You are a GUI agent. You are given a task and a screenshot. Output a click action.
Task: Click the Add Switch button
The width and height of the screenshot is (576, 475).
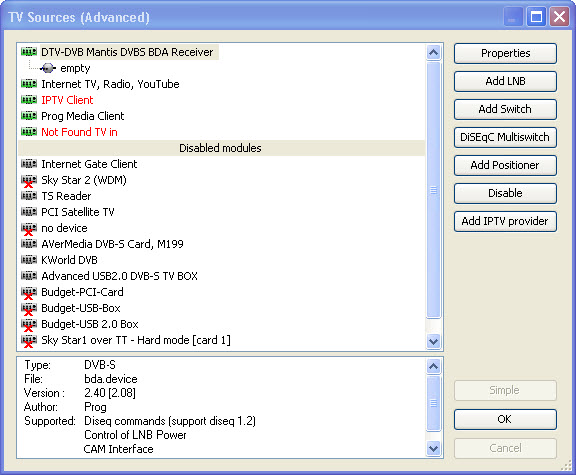click(505, 109)
